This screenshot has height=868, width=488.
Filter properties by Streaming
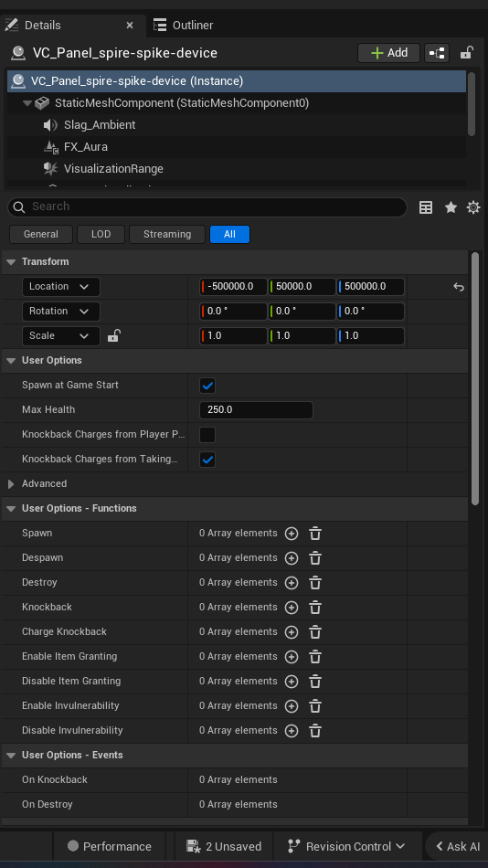pos(167,234)
